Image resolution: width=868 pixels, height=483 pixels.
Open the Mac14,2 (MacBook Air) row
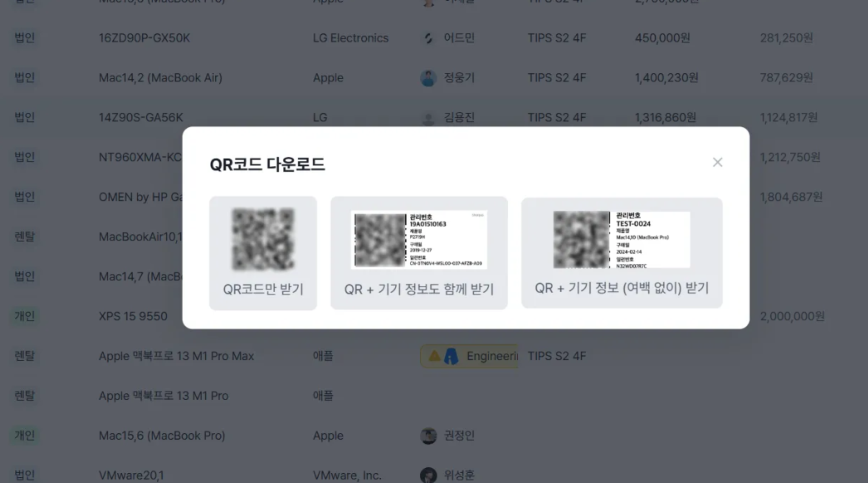coord(434,78)
